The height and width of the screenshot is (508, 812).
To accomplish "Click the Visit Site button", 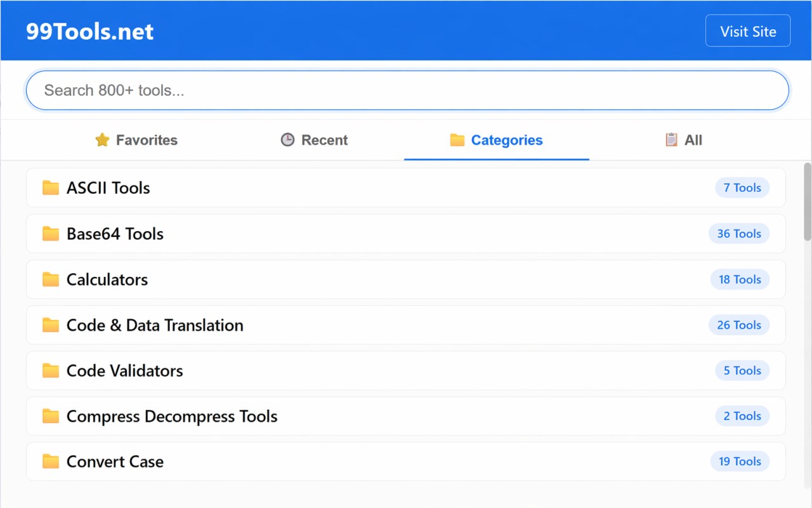I will point(748,31).
